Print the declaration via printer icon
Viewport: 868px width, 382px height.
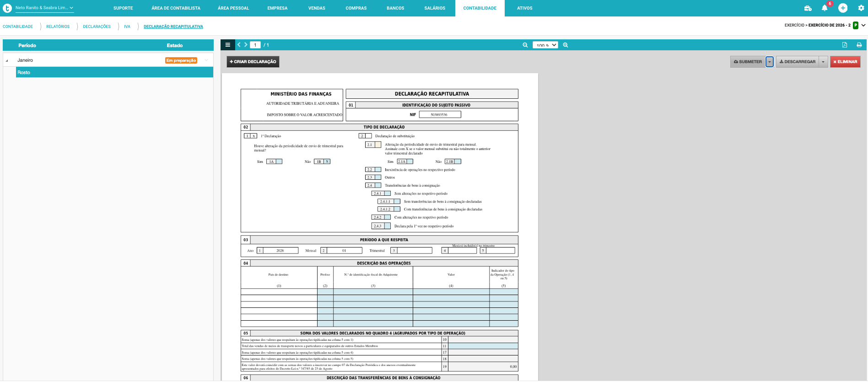859,45
